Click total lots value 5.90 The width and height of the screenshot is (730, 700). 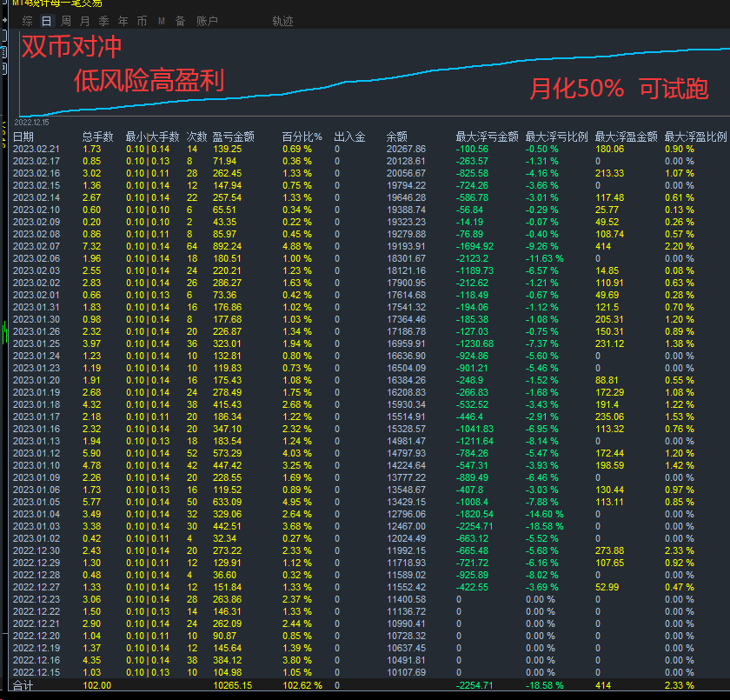pyautogui.click(x=92, y=453)
